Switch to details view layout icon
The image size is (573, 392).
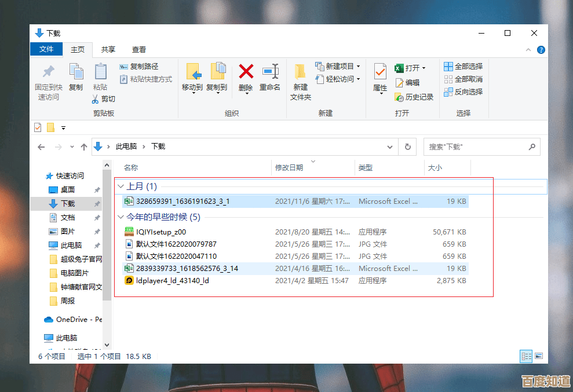[526, 356]
